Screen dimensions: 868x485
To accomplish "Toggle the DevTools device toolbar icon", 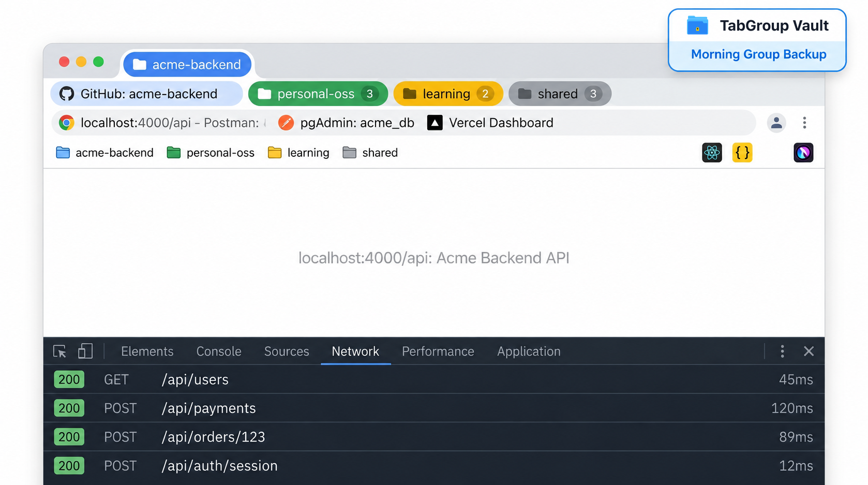I will [x=85, y=351].
